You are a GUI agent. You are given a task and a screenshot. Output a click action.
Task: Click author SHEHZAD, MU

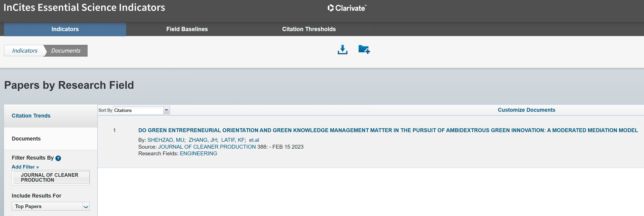(x=166, y=140)
